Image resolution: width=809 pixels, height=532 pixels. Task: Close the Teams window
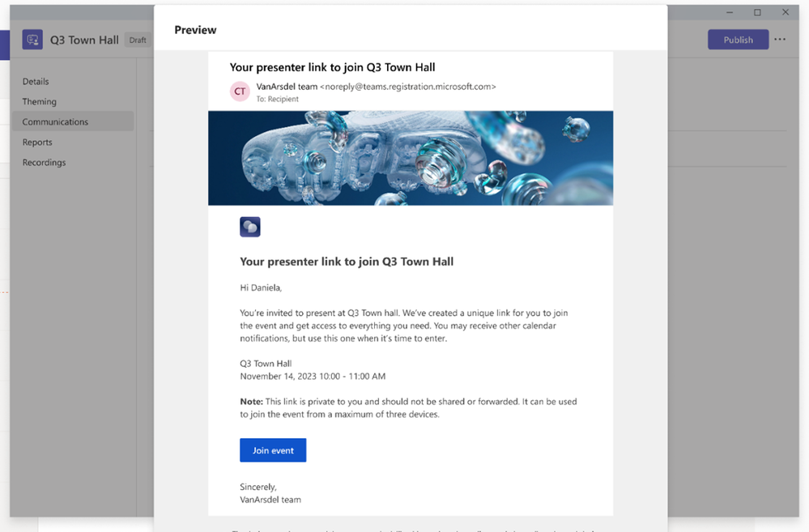click(x=786, y=12)
